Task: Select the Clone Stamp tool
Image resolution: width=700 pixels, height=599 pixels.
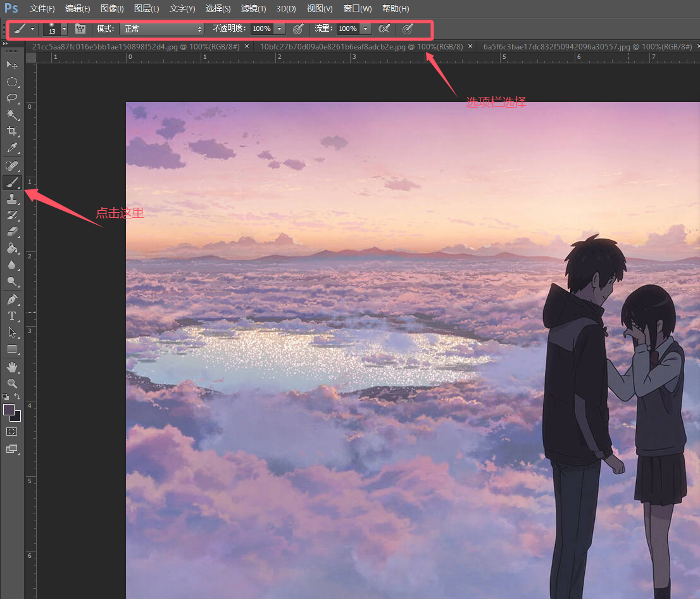Action: [12, 199]
